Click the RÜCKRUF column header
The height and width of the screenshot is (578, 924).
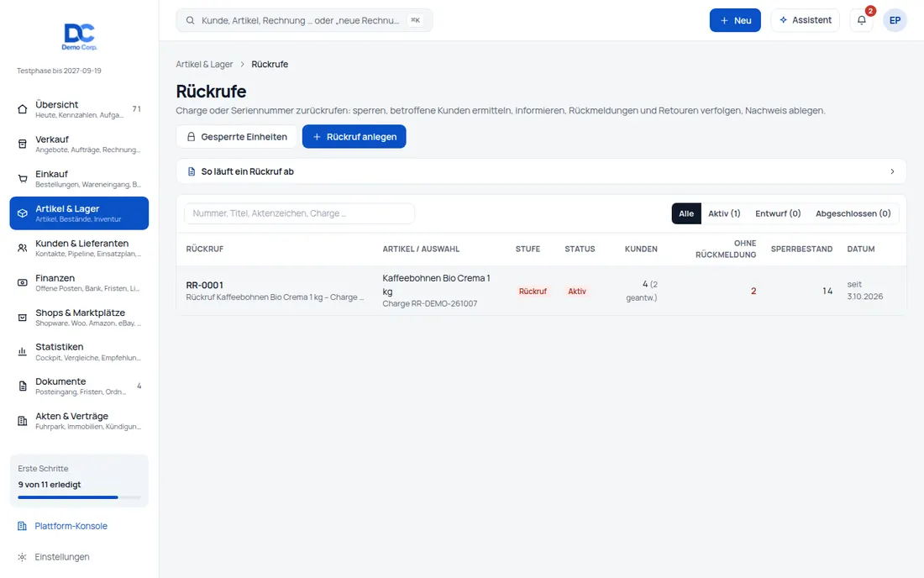[204, 250]
